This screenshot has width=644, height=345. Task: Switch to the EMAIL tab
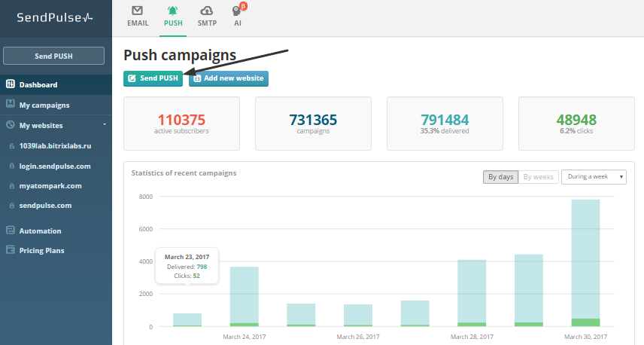click(138, 23)
